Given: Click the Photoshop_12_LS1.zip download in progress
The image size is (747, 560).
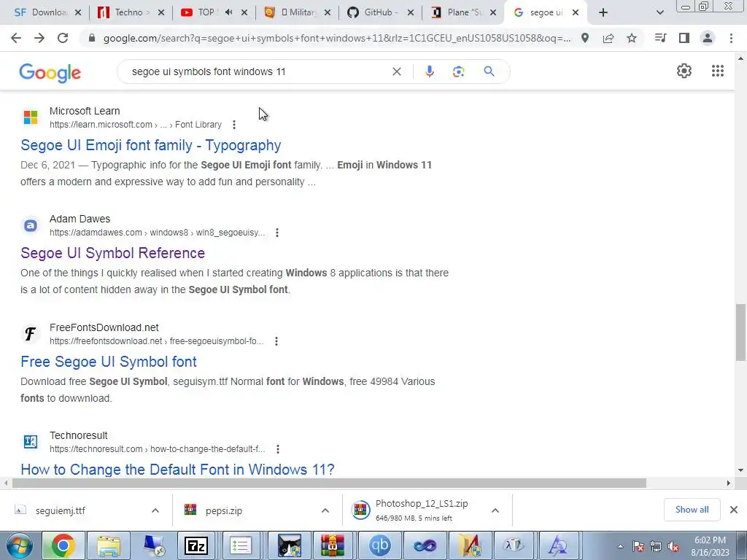Looking at the screenshot, I should point(421,510).
